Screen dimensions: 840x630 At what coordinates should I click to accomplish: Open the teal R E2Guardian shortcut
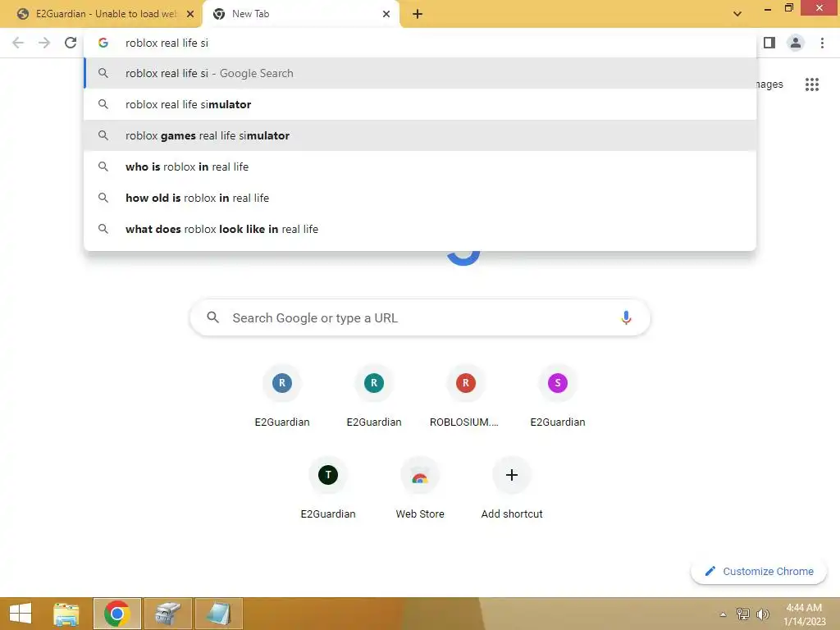(x=374, y=396)
